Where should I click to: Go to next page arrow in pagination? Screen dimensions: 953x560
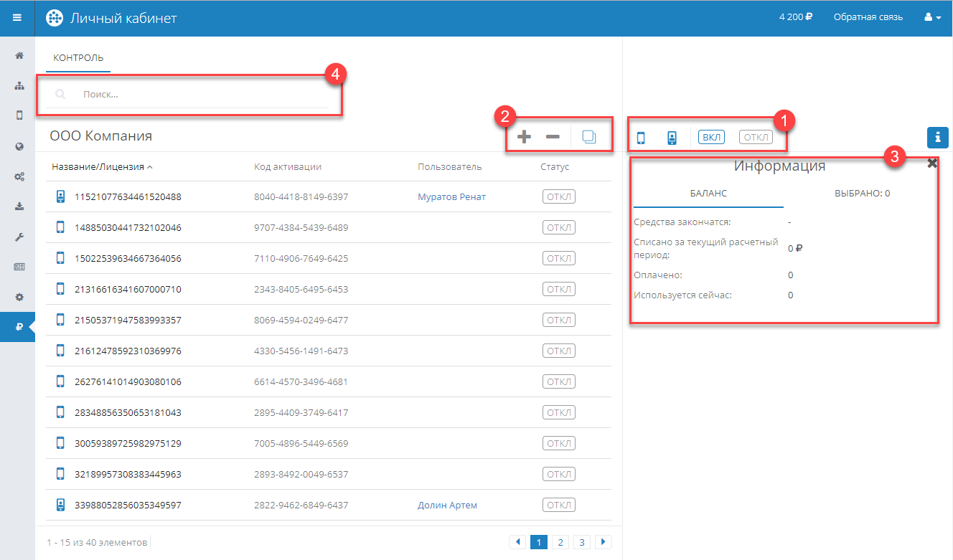tap(604, 542)
